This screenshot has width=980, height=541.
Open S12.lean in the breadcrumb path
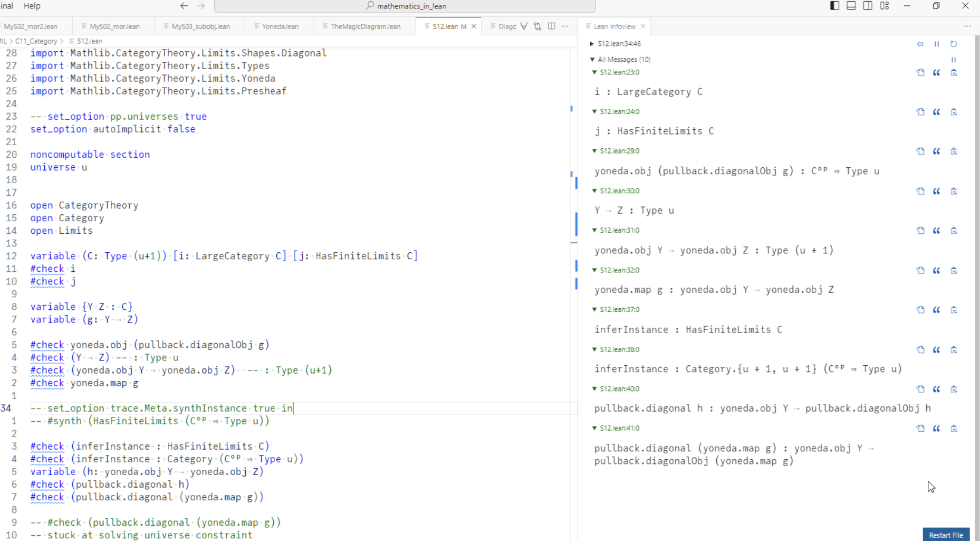(x=89, y=41)
